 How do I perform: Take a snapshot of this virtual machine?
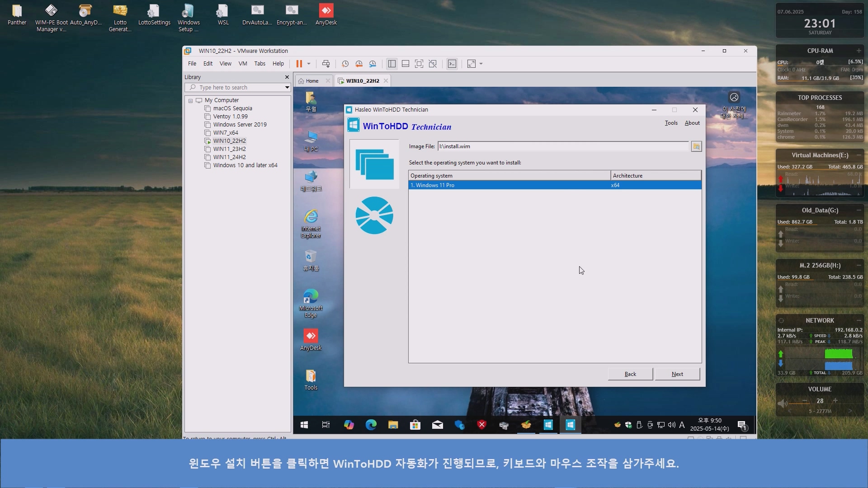point(345,64)
